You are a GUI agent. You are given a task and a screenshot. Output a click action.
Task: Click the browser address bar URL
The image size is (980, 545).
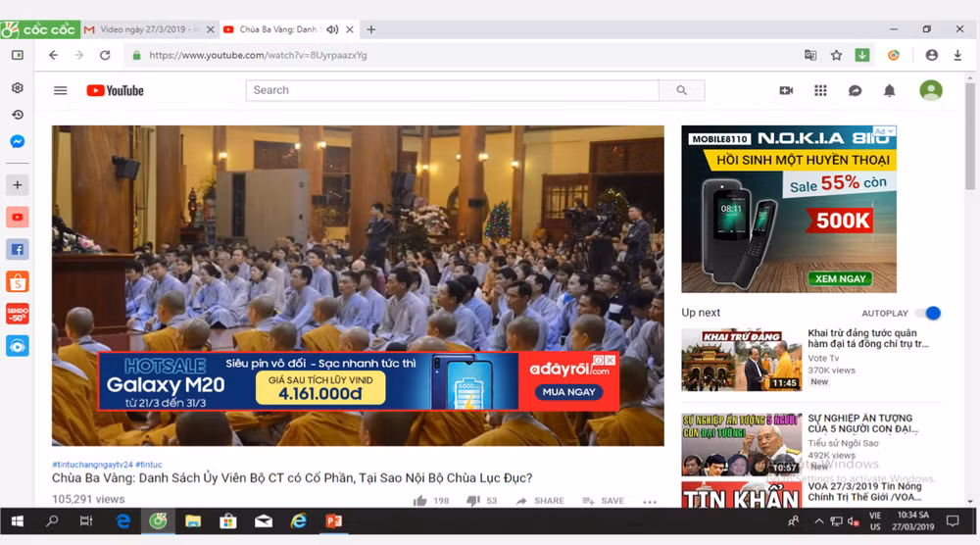point(258,55)
